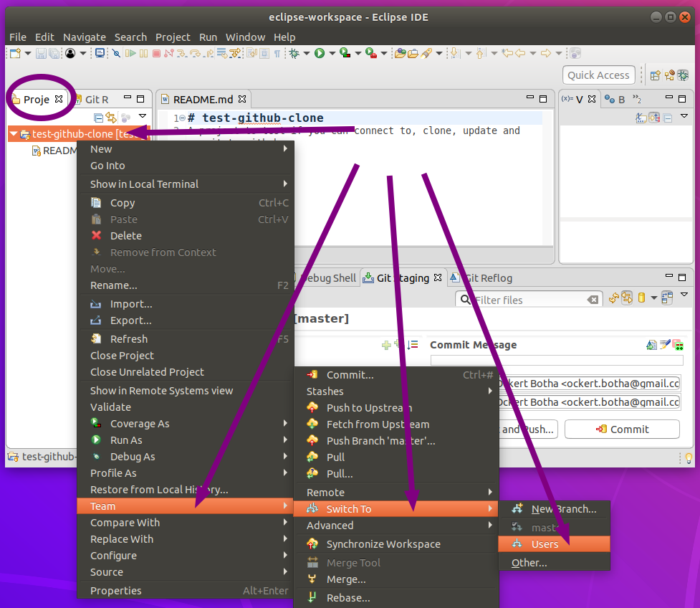Click the Skip All Breakpoints icon
Viewport: 700px width, 608px height.
pos(116,54)
